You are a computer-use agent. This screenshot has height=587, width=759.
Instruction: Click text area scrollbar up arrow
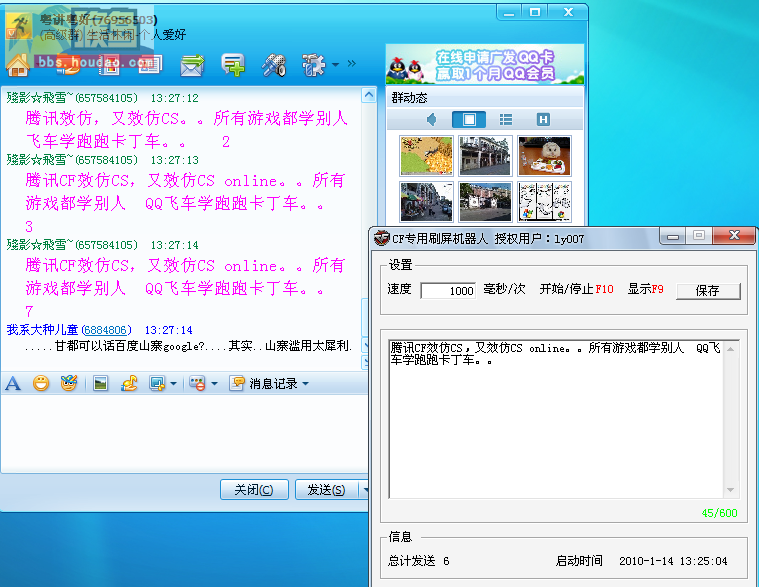[730, 348]
